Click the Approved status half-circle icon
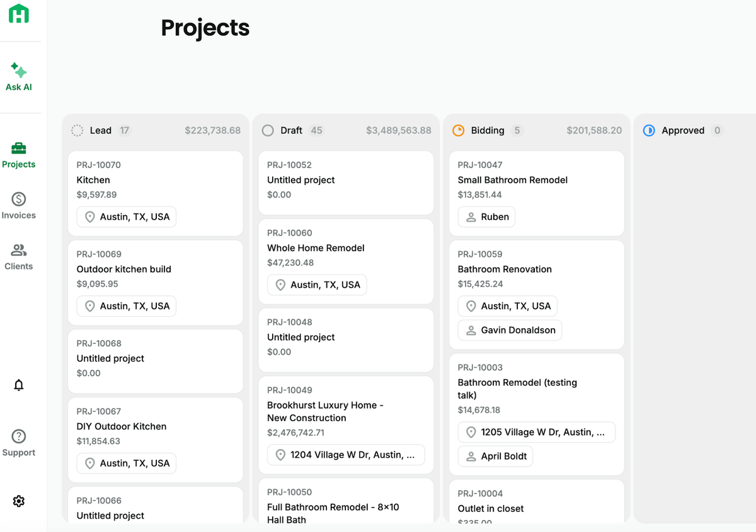756x532 pixels. pyautogui.click(x=649, y=130)
